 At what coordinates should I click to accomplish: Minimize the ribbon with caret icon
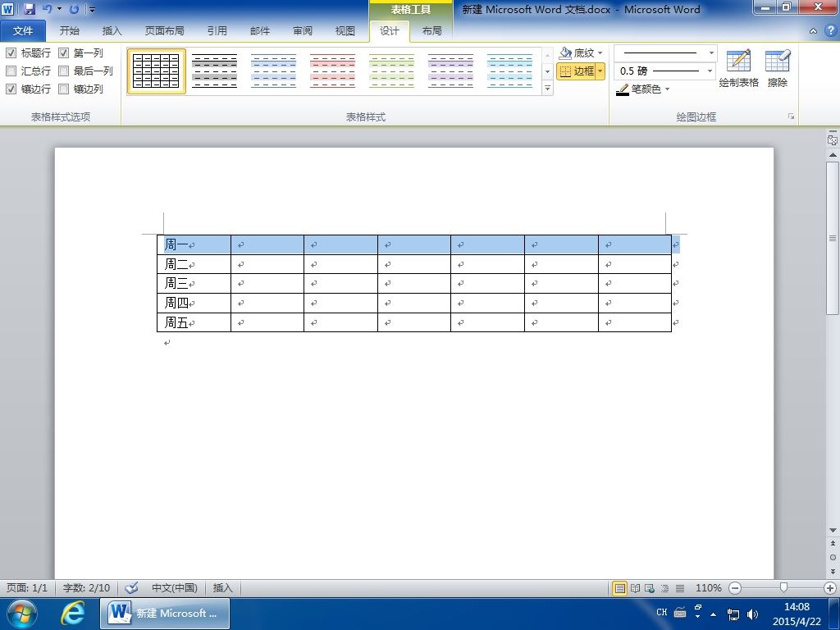[x=813, y=31]
